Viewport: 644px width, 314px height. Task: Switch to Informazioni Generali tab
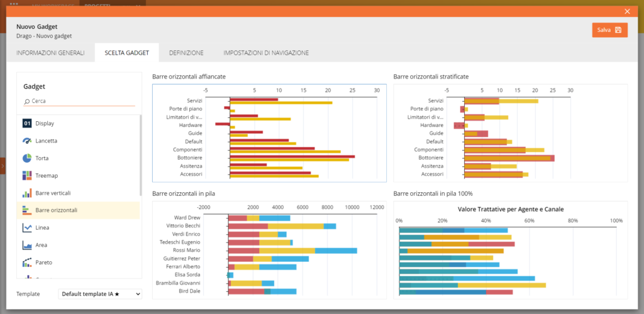click(50, 53)
